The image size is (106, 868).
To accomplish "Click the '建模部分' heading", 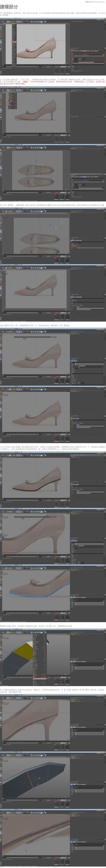I will pos(9,7).
